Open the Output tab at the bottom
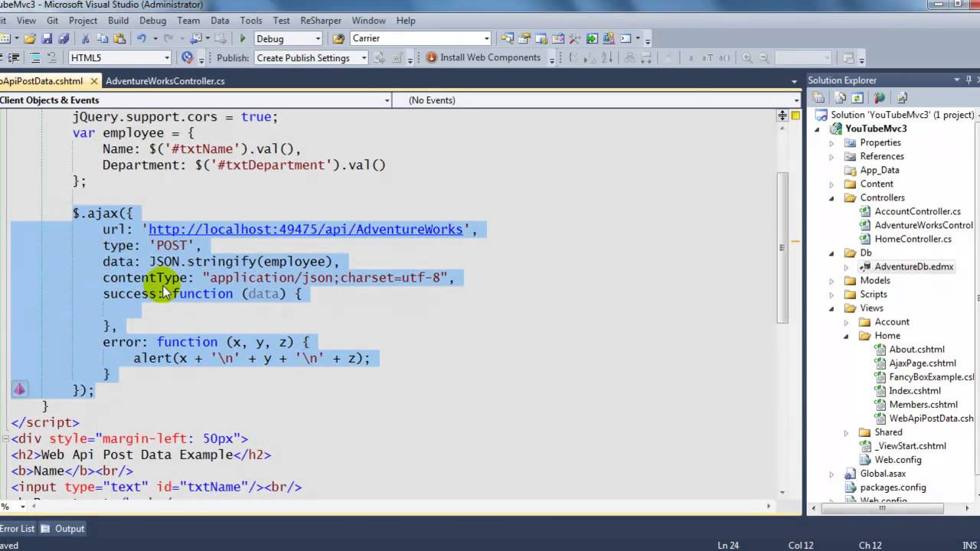Viewport: 980px width, 551px height. pos(63,529)
